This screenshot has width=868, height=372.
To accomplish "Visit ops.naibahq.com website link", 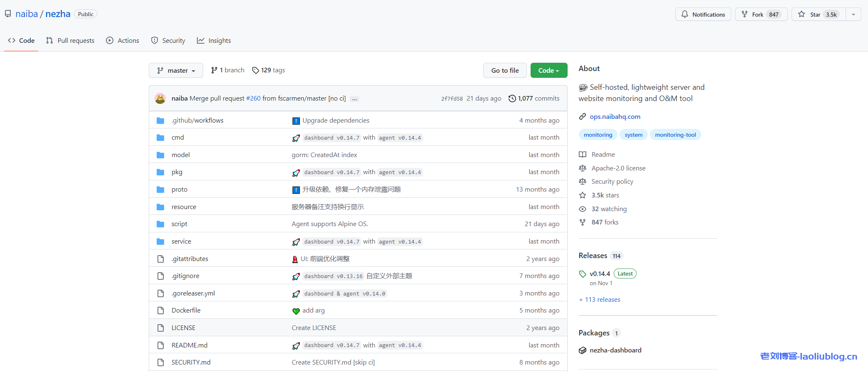I will [x=615, y=117].
